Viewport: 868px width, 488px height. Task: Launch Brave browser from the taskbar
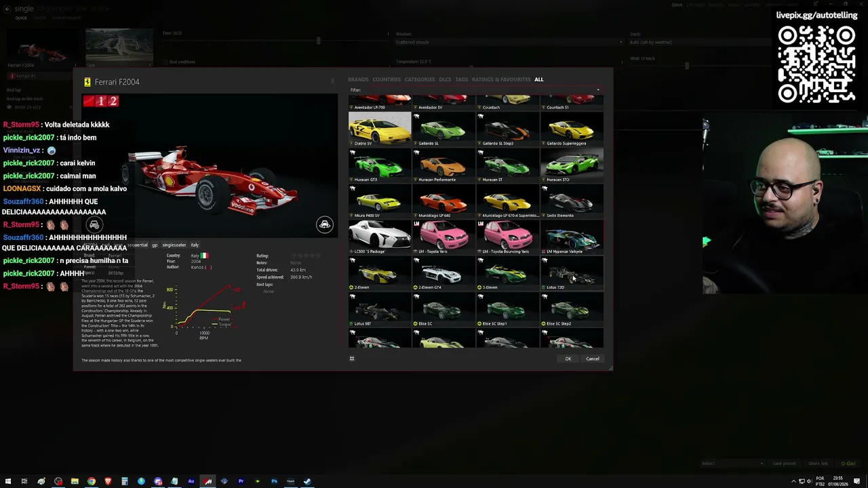[108, 481]
